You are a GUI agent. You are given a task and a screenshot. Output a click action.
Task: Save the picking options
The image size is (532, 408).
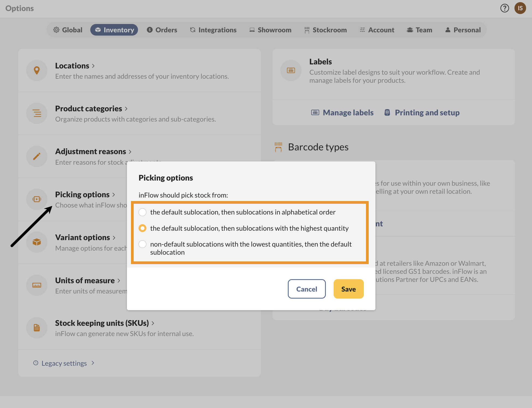(x=348, y=289)
